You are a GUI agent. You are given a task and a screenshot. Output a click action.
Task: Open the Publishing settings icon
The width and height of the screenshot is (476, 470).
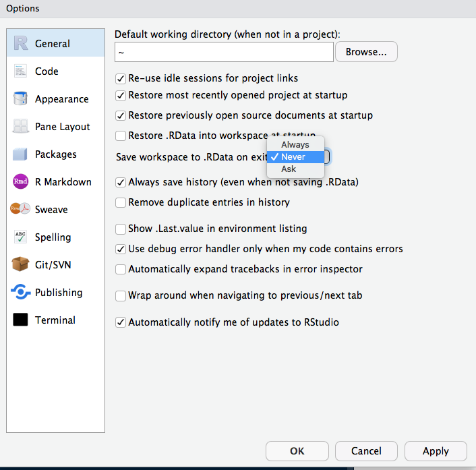[21, 293]
